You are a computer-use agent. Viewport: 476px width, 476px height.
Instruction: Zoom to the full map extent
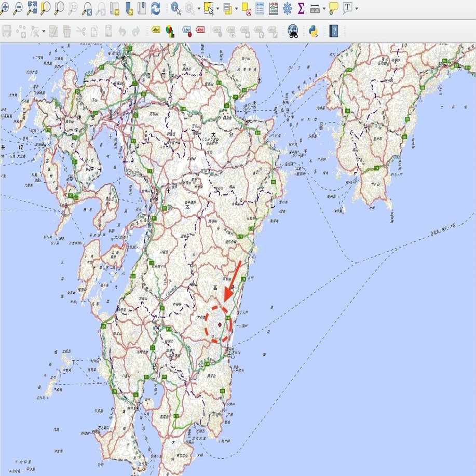(32, 8)
